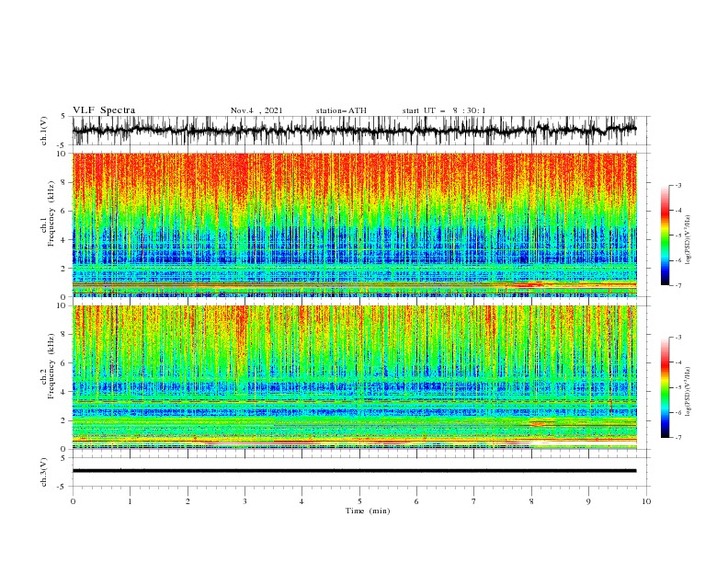Click the 'Time (min)' axis title
This screenshot has width=728, height=563.
pos(368,511)
